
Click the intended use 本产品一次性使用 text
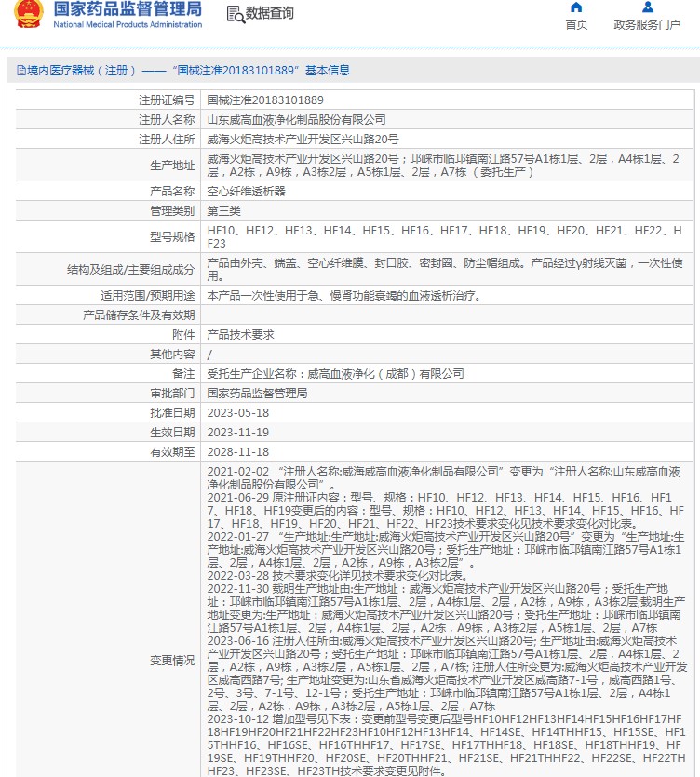coord(344,296)
